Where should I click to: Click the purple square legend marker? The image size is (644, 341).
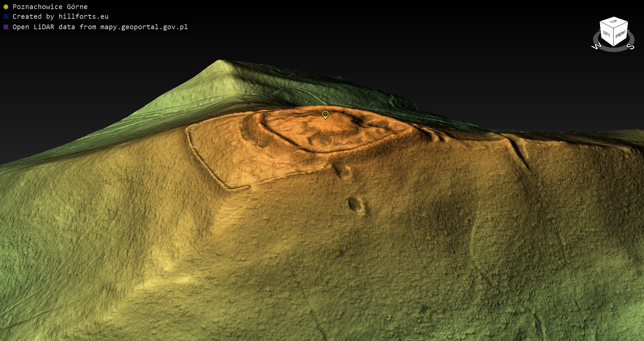[x=6, y=27]
